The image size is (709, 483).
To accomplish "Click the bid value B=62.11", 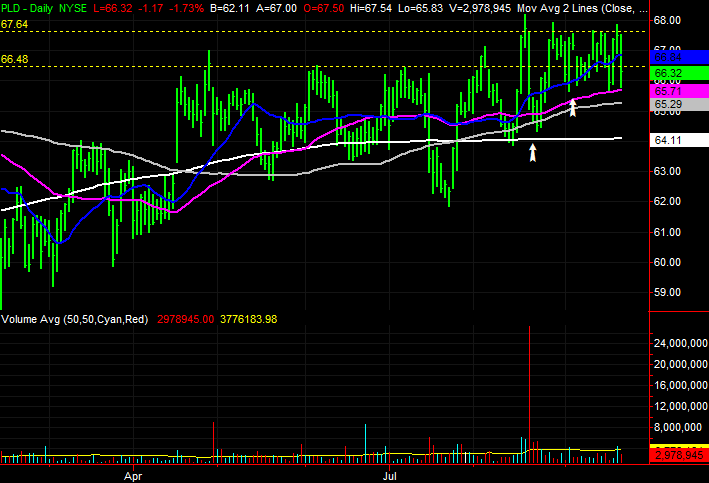I will point(230,8).
